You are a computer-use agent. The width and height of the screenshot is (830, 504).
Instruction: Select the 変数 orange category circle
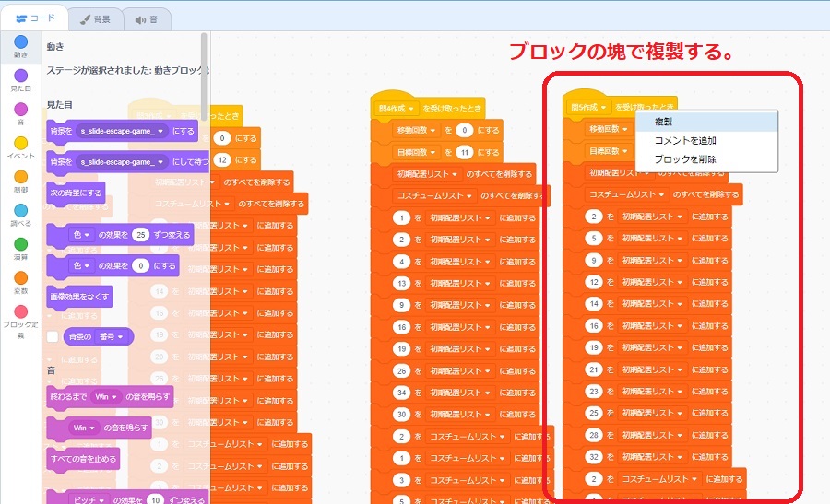(20, 278)
